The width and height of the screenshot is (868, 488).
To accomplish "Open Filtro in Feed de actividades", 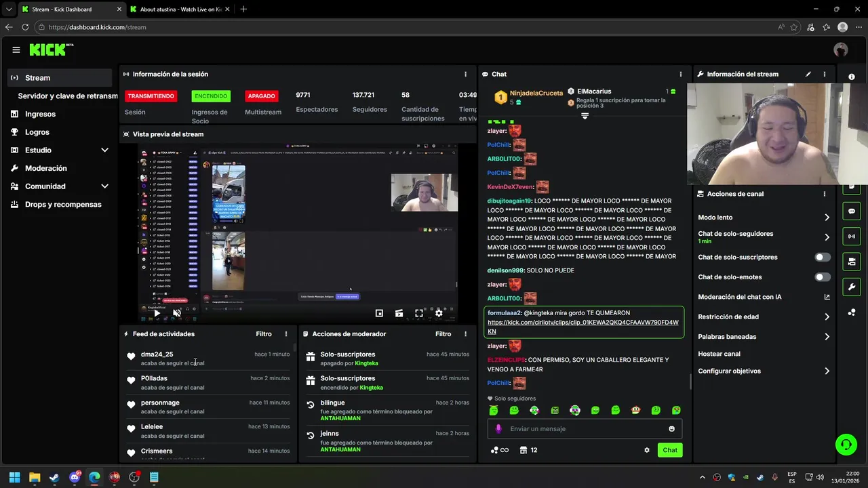I will (x=264, y=333).
